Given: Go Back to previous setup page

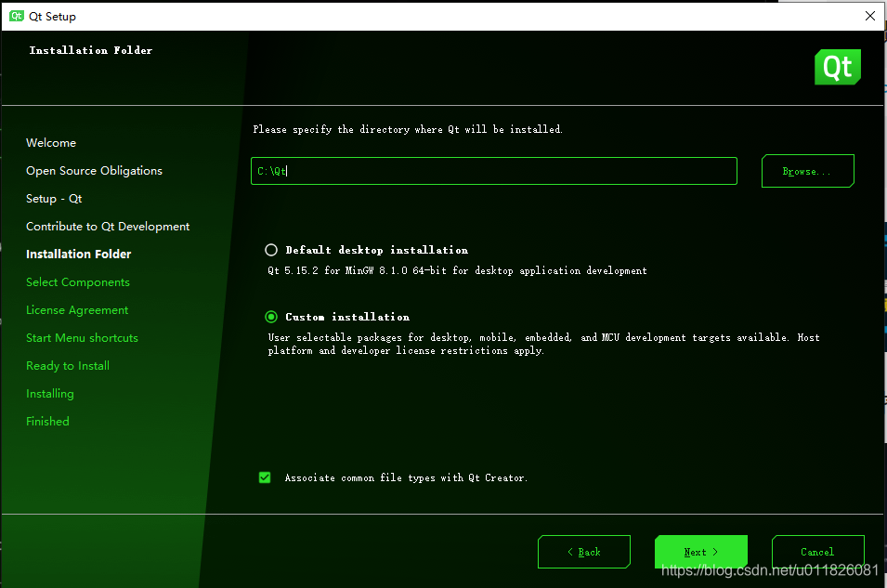Looking at the screenshot, I should [584, 552].
